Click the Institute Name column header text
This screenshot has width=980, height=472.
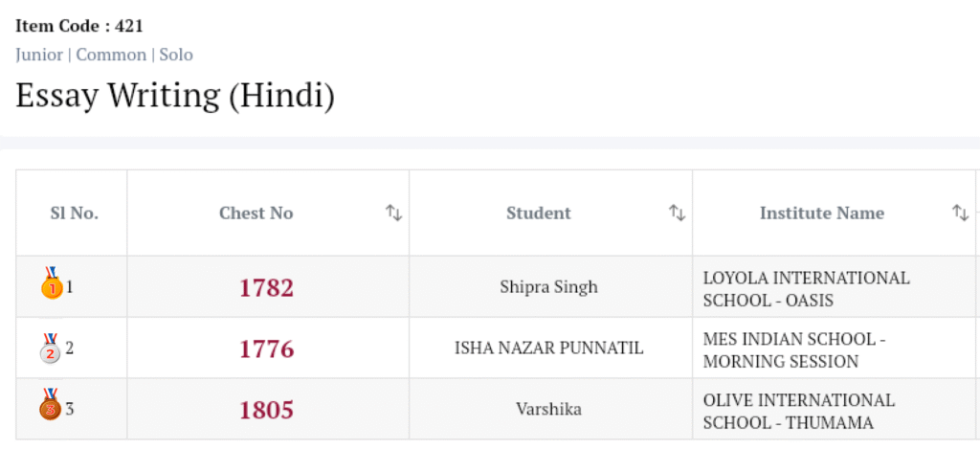point(821,214)
